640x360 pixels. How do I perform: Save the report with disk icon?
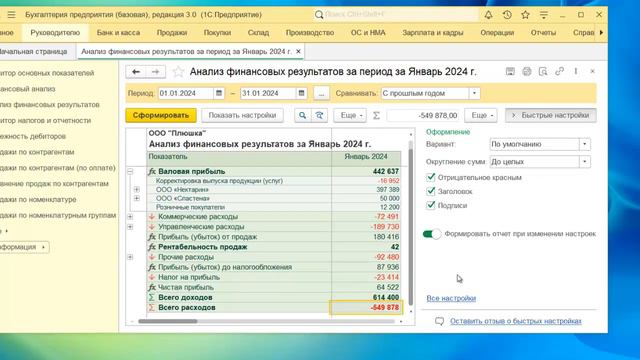coord(510,71)
